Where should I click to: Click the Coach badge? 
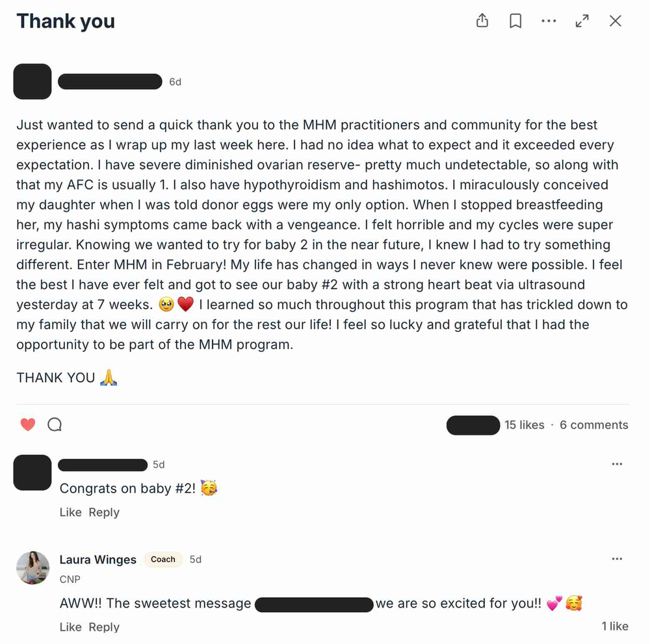163,560
